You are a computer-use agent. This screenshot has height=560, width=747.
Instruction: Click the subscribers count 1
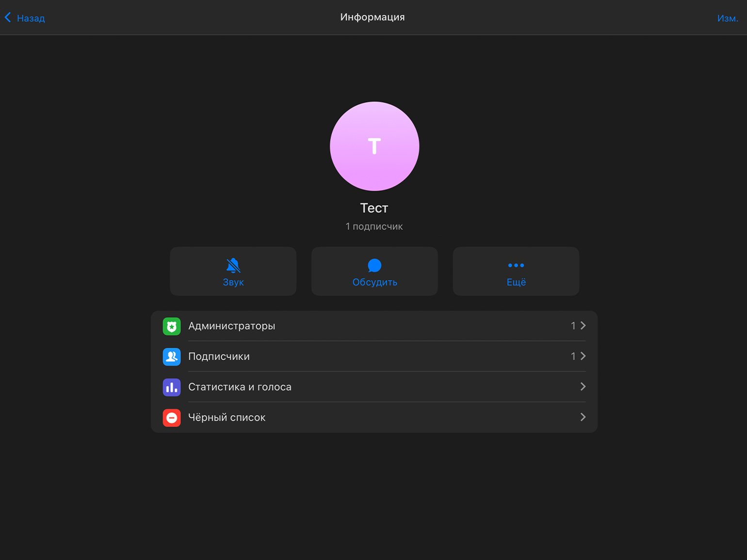click(x=573, y=356)
